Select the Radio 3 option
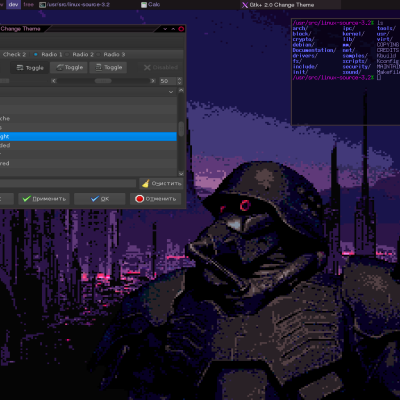 coord(111,54)
